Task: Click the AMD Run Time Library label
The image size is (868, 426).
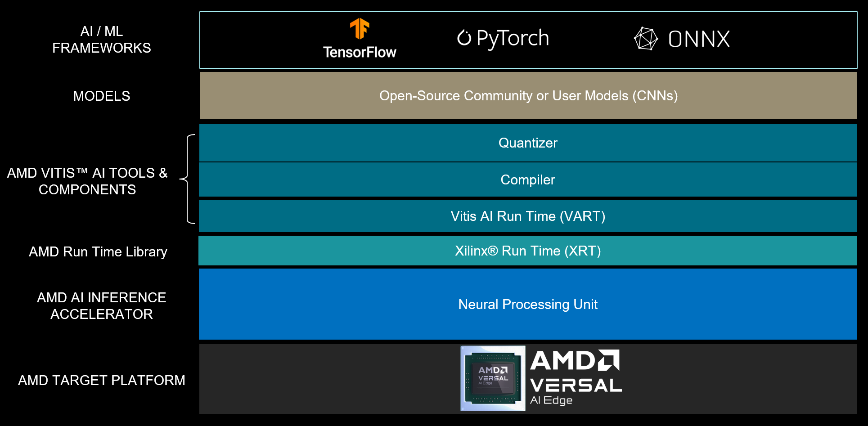Action: pos(98,252)
